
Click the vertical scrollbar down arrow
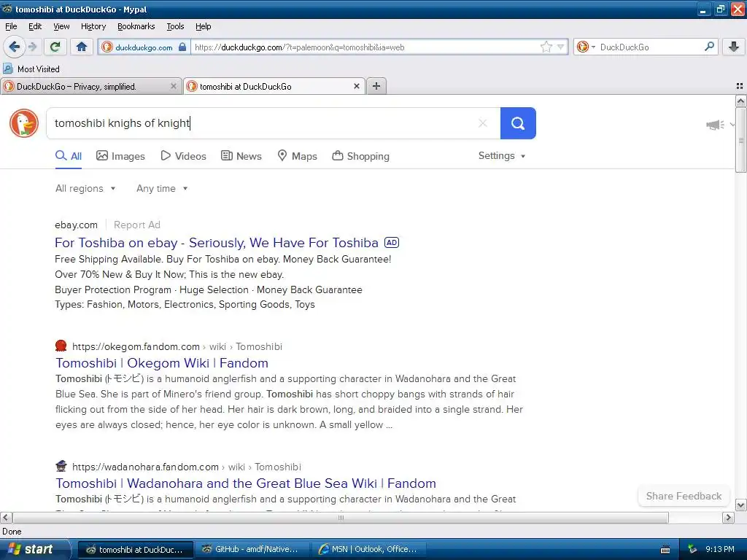coord(740,505)
